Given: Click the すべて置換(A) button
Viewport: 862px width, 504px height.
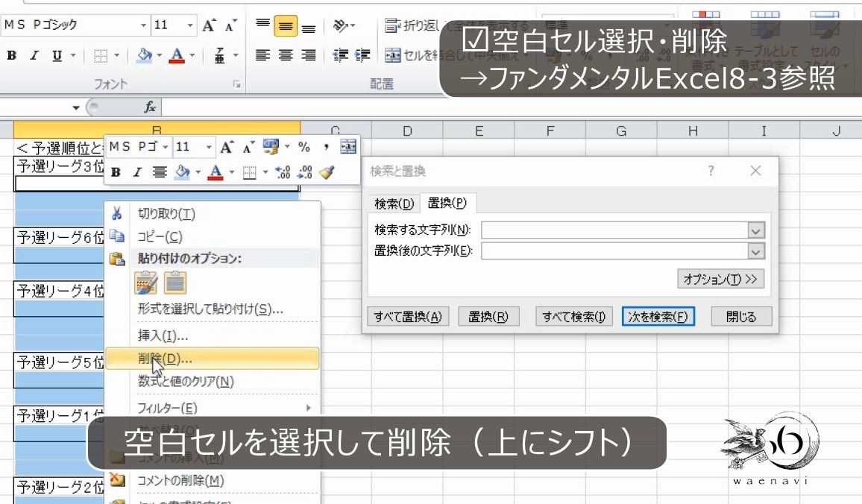Looking at the screenshot, I should point(408,317).
